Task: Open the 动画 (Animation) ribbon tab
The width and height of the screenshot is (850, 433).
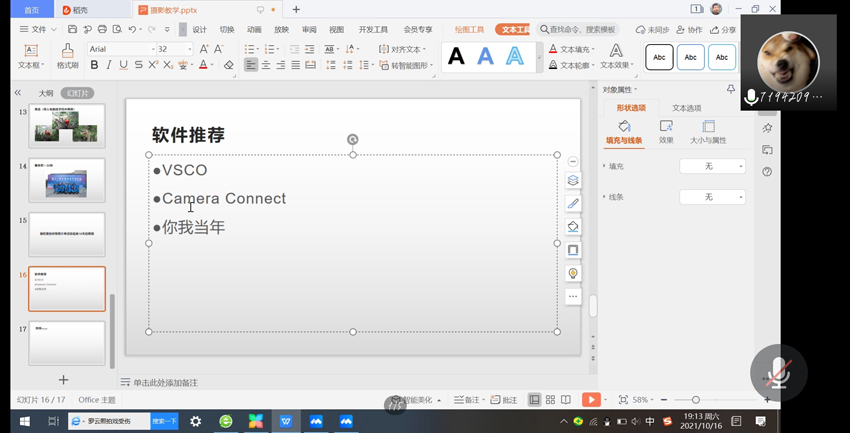Action: pos(254,30)
